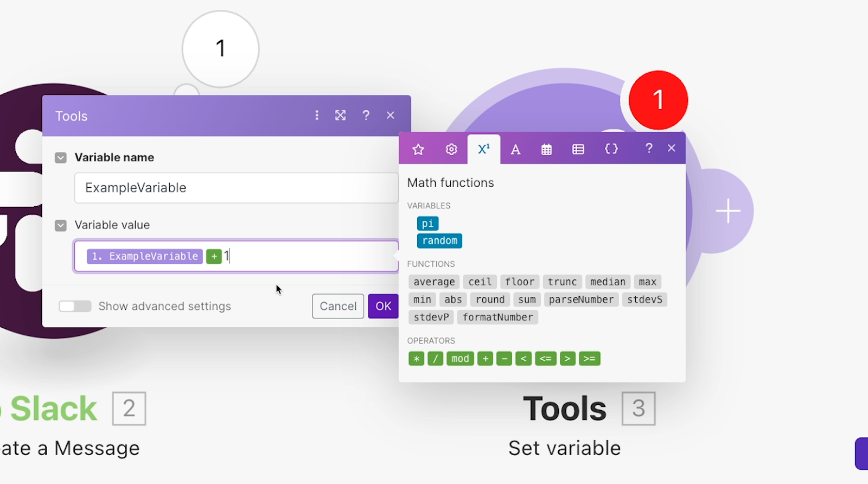Screen dimensions: 868x484
Task: Open the red error badge on Tools module
Action: [658, 100]
